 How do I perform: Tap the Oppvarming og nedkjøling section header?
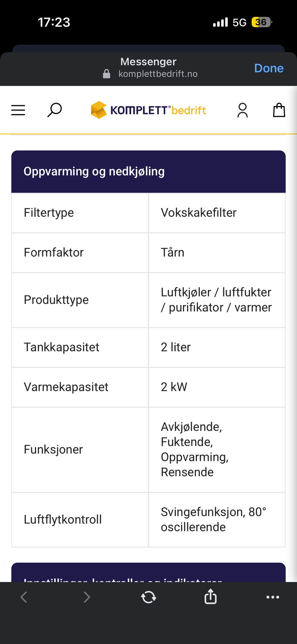coord(148,171)
